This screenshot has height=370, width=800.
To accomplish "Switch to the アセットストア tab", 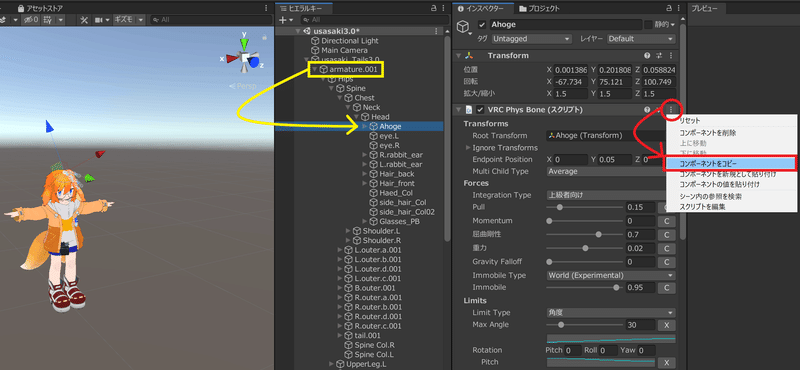I will pyautogui.click(x=40, y=8).
